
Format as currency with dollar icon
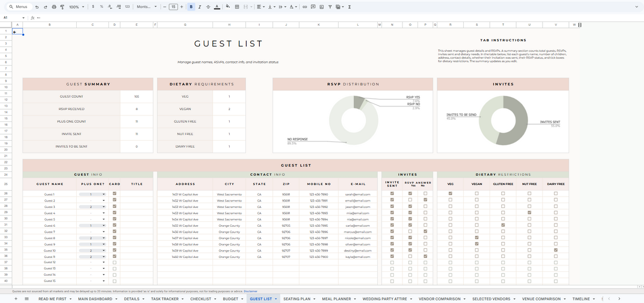93,6
